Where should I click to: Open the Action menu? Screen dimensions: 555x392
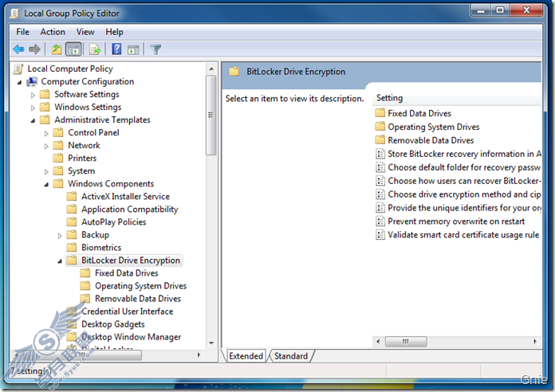tap(53, 32)
